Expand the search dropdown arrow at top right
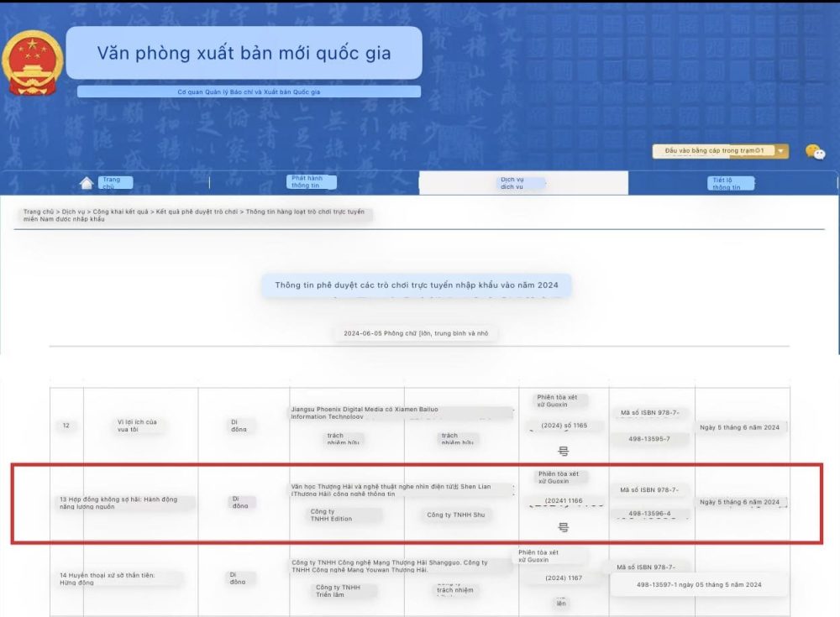 [x=782, y=151]
